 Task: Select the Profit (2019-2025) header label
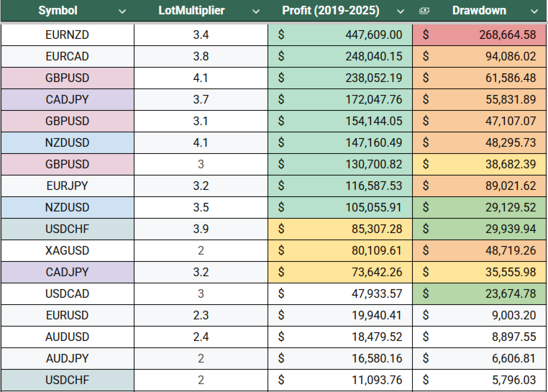pos(332,11)
